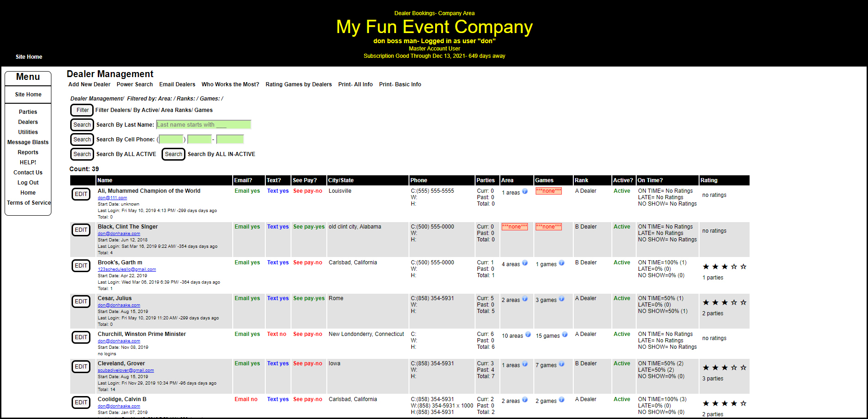Open info icon next to Cesar's 3 games
Viewport: 868px width, 419px height.
(x=561, y=299)
